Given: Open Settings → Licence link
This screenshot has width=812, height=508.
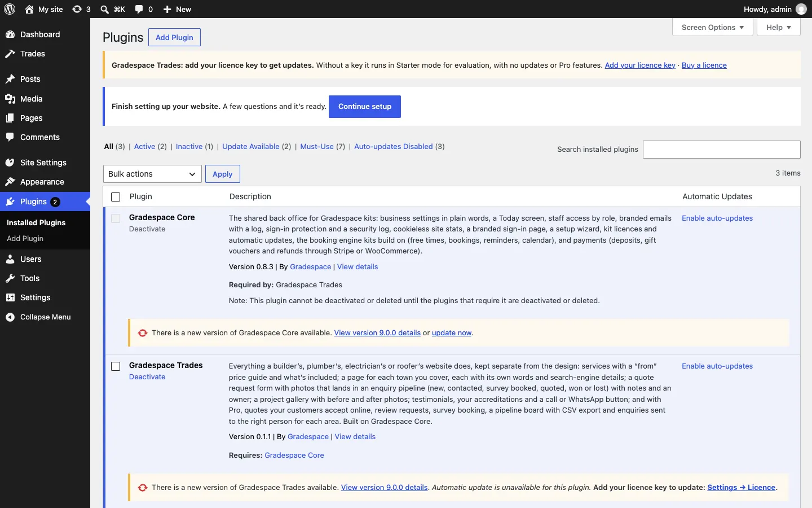Looking at the screenshot, I should tap(742, 488).
